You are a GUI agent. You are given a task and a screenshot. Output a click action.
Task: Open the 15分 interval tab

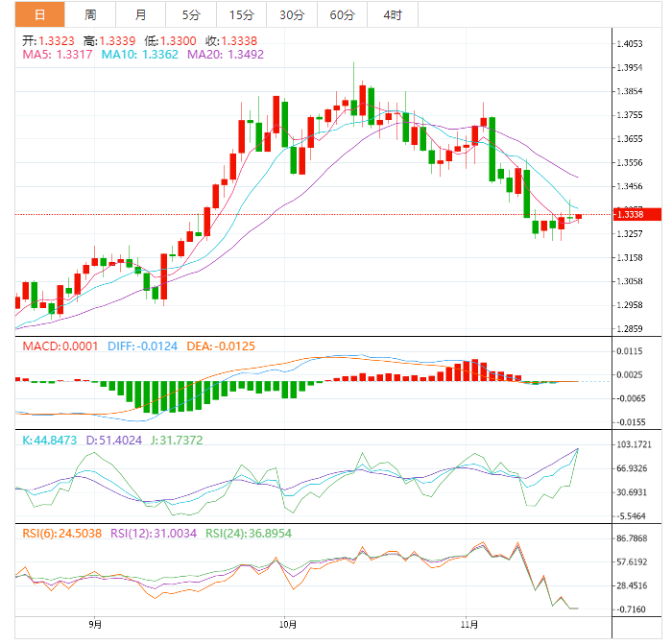pos(241,14)
